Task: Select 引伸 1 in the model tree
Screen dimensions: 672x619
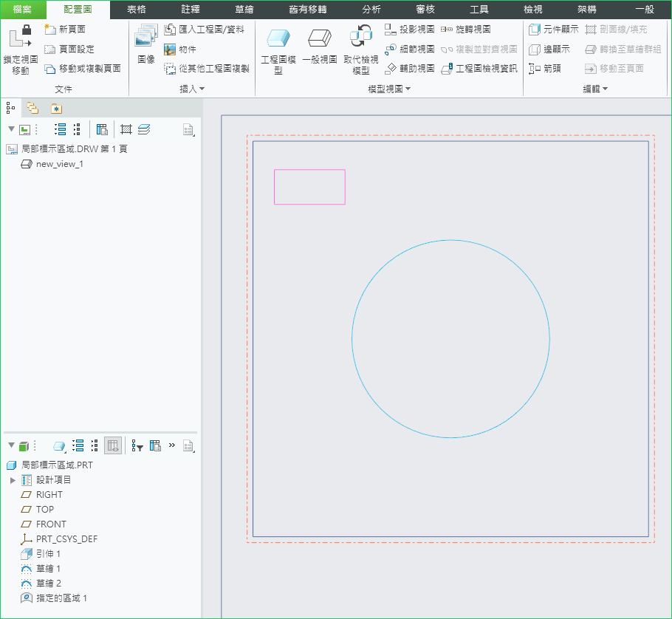Action: pos(48,554)
